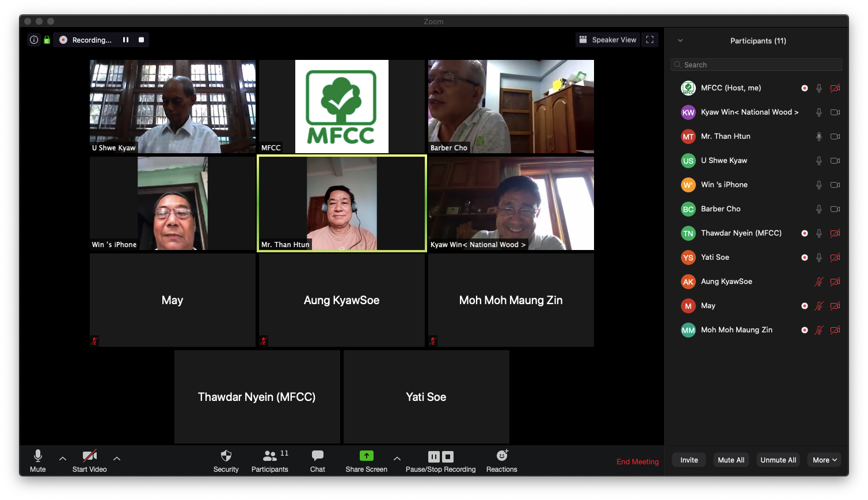
Task: Expand video options arrow beside Start Video
Action: point(117,459)
